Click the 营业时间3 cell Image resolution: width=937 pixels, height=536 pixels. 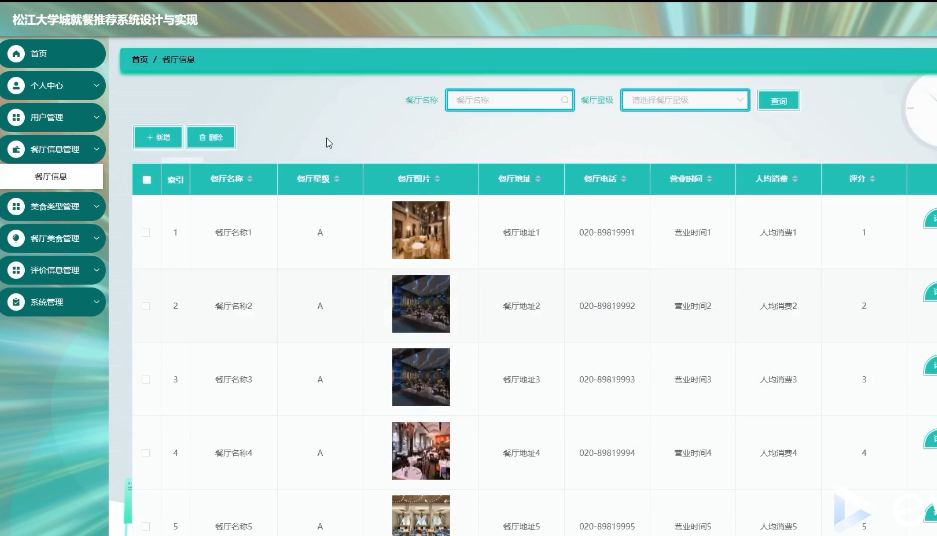(693, 379)
